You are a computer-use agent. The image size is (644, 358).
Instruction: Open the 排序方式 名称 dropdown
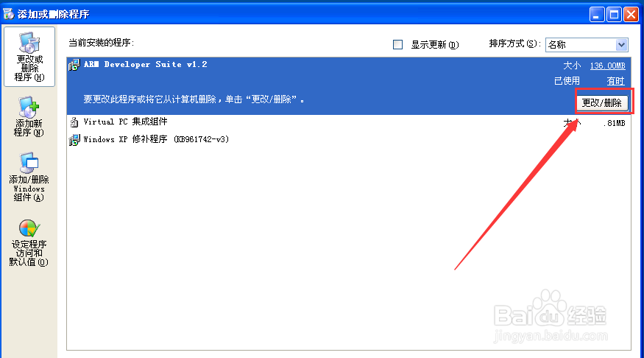point(587,45)
